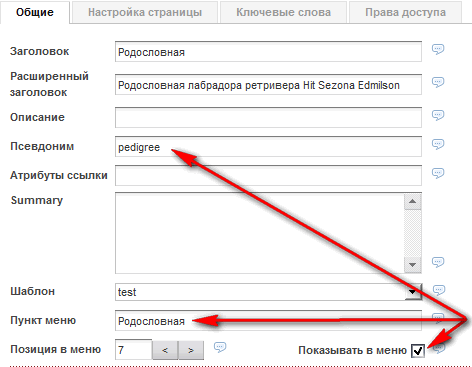Click help bubble icon next to Шаблон
This screenshot has width=472, height=367.
(x=439, y=290)
